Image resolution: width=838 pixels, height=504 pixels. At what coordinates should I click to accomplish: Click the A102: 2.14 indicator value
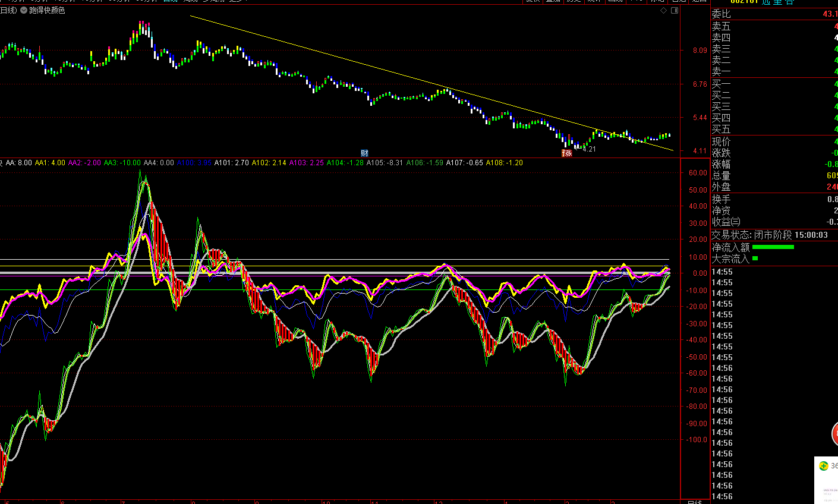pos(269,162)
